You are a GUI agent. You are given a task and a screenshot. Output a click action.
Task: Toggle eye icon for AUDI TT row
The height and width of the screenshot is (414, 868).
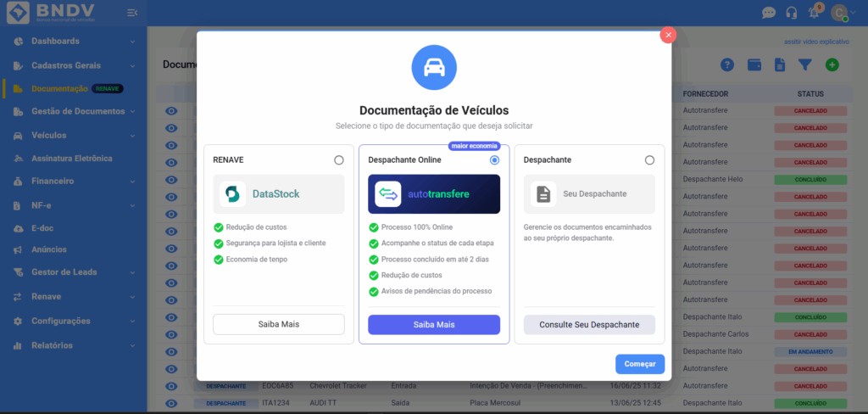(x=171, y=403)
